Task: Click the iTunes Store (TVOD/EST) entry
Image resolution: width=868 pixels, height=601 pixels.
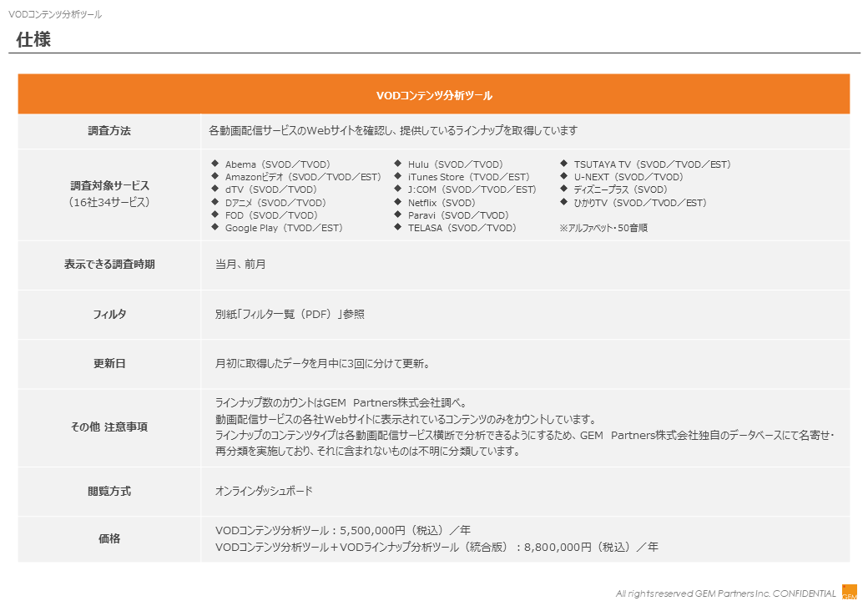Action: tap(468, 177)
